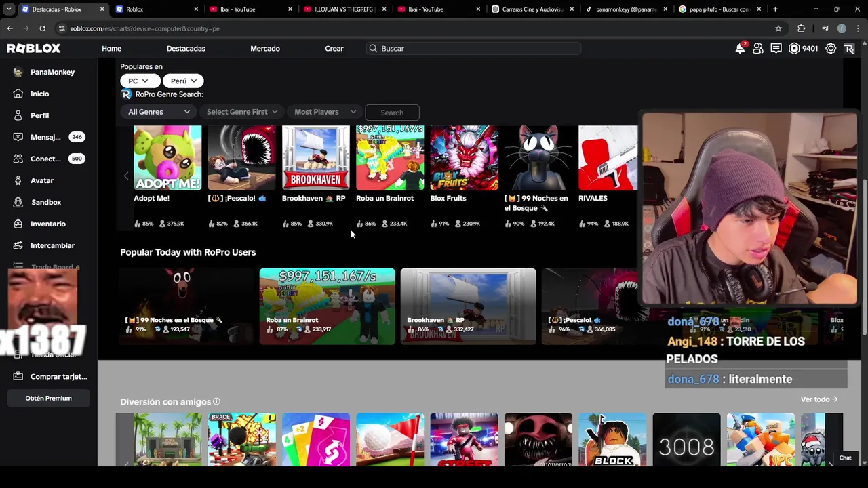
Task: Expand the Select Genre First dropdown
Action: [x=242, y=112]
